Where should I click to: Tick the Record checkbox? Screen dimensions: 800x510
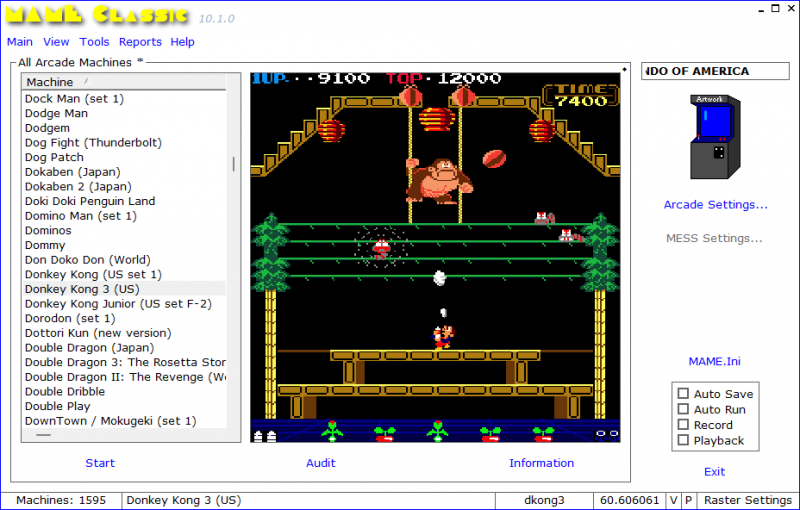click(683, 424)
